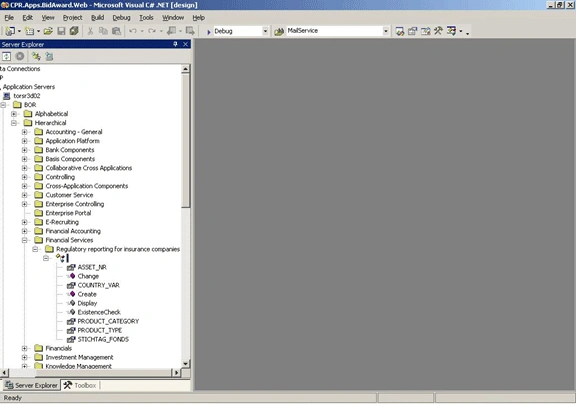Click the Navigate Backward icon
This screenshot has width=576, height=404.
coord(171,31)
